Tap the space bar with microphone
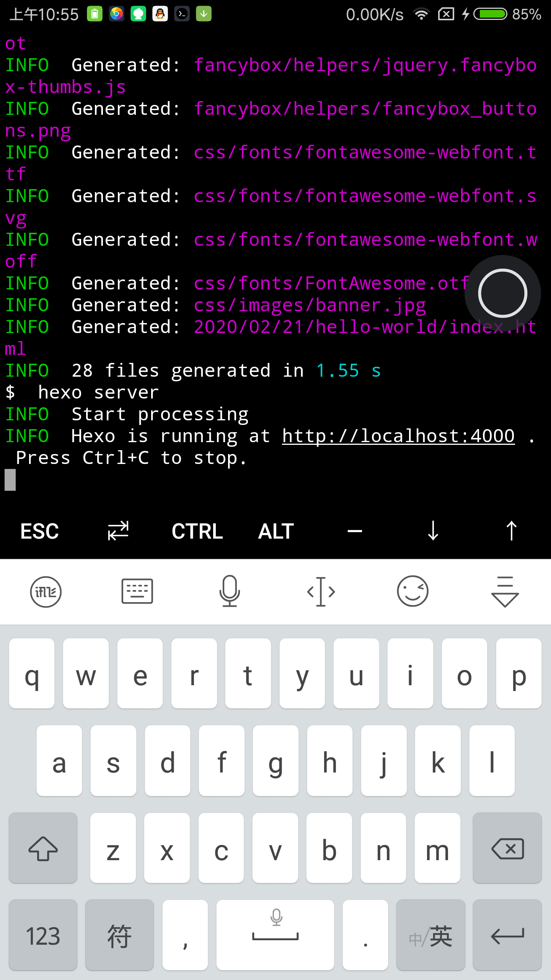Image resolution: width=551 pixels, height=980 pixels. tap(275, 935)
